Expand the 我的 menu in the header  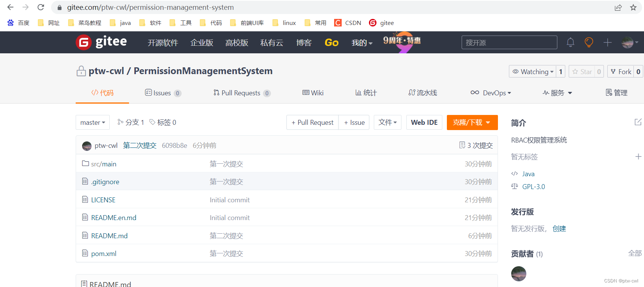(x=362, y=43)
